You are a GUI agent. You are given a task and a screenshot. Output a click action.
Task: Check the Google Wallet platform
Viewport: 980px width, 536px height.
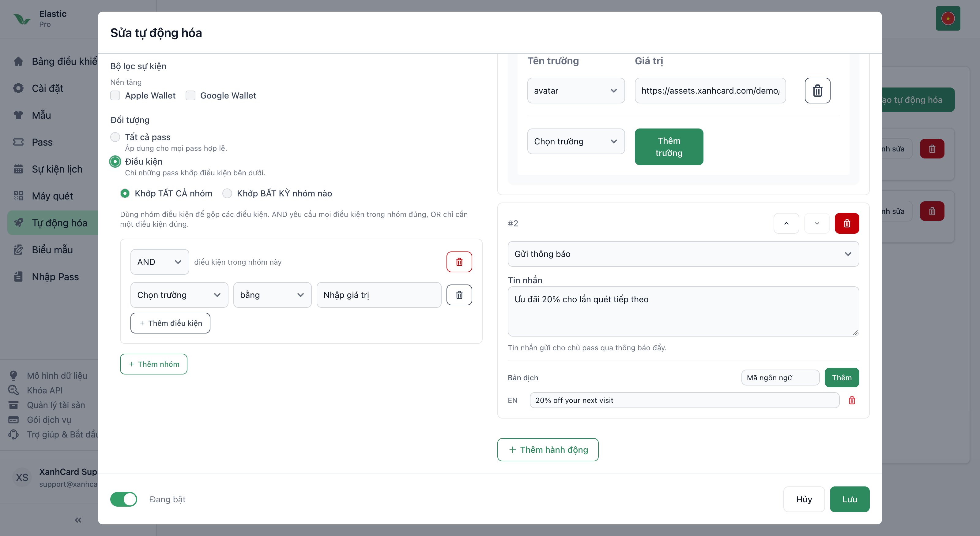(x=190, y=95)
